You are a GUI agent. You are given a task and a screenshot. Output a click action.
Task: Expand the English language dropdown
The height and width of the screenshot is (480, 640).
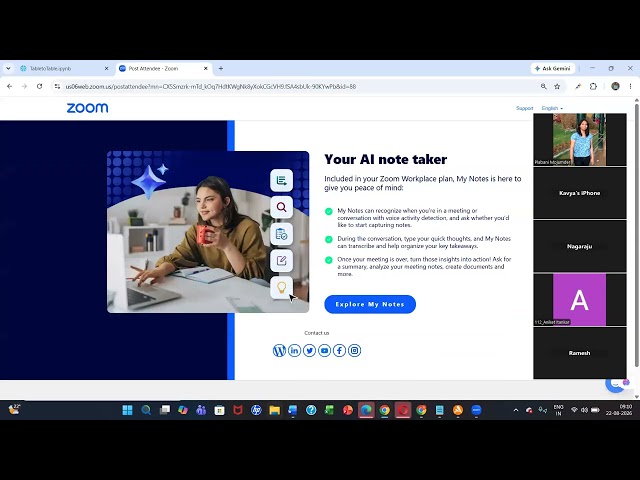[x=552, y=108]
